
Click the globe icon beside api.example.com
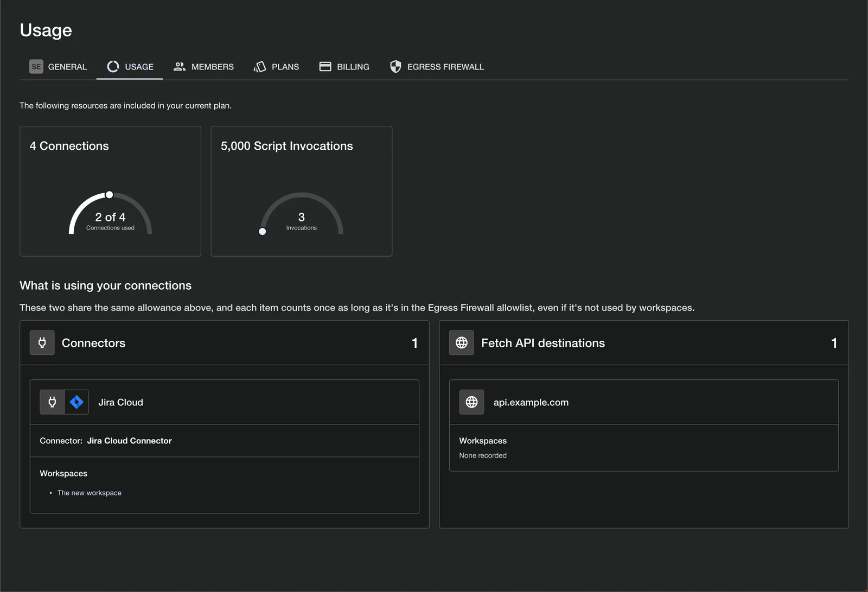(472, 402)
